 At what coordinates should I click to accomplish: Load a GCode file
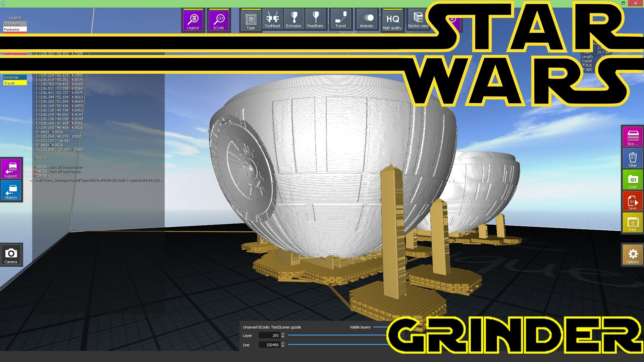click(633, 180)
